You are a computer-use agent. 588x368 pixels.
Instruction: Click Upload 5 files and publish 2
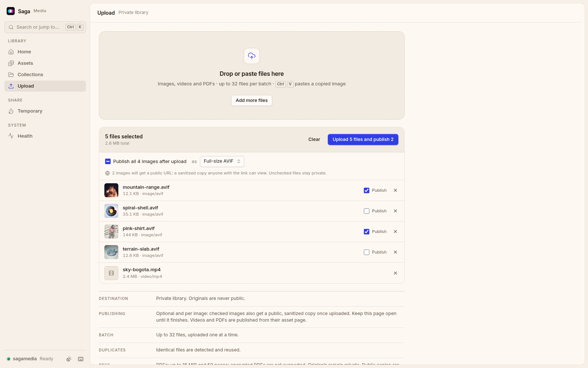tap(363, 139)
